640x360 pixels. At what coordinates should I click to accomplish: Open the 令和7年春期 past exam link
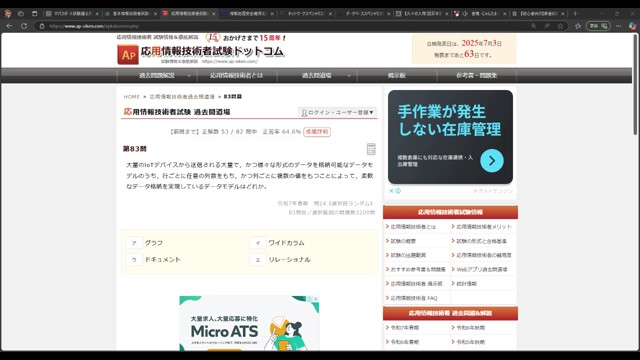pyautogui.click(x=404, y=328)
